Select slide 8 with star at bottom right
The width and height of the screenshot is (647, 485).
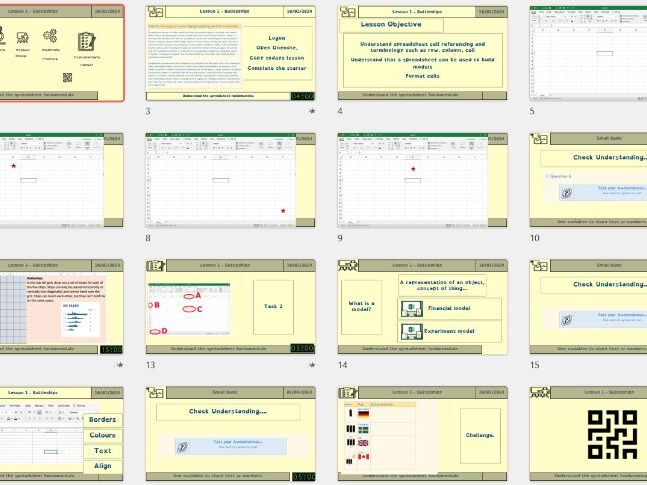231,180
